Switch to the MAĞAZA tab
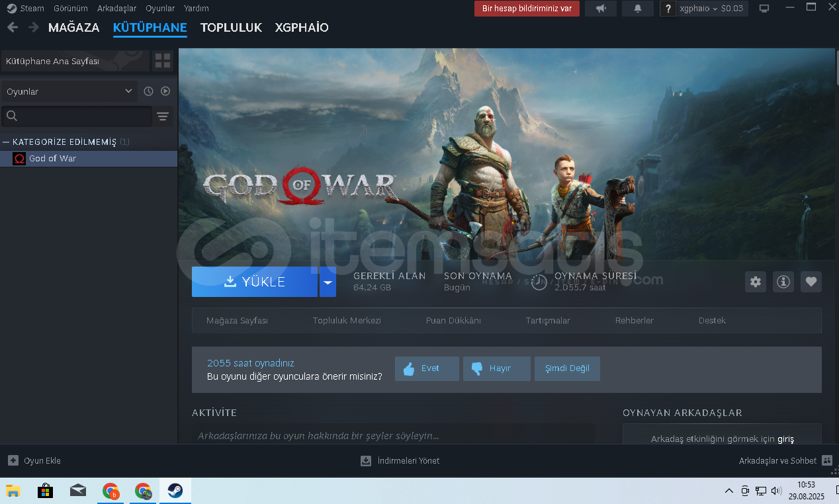Image resolution: width=839 pixels, height=504 pixels. 73,28
